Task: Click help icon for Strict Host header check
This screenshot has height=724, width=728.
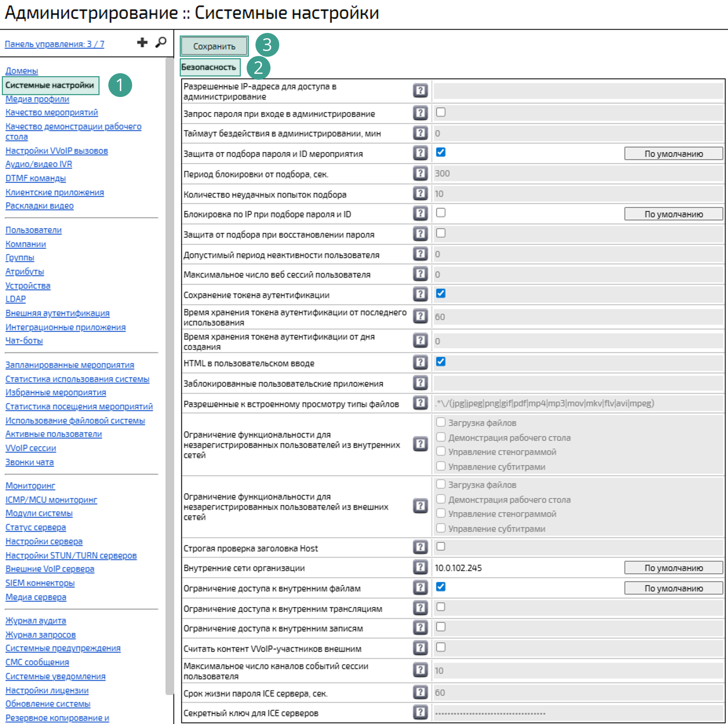Action: click(x=420, y=547)
